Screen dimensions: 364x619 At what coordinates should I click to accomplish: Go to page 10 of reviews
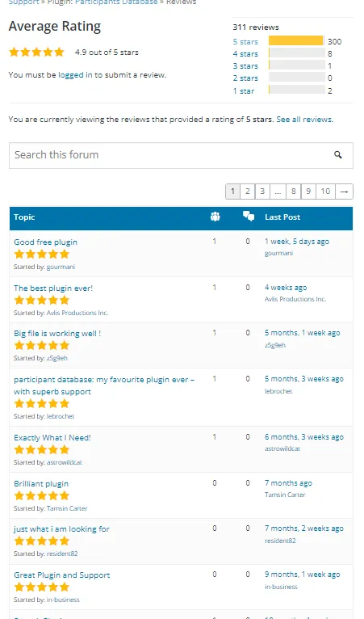click(325, 192)
